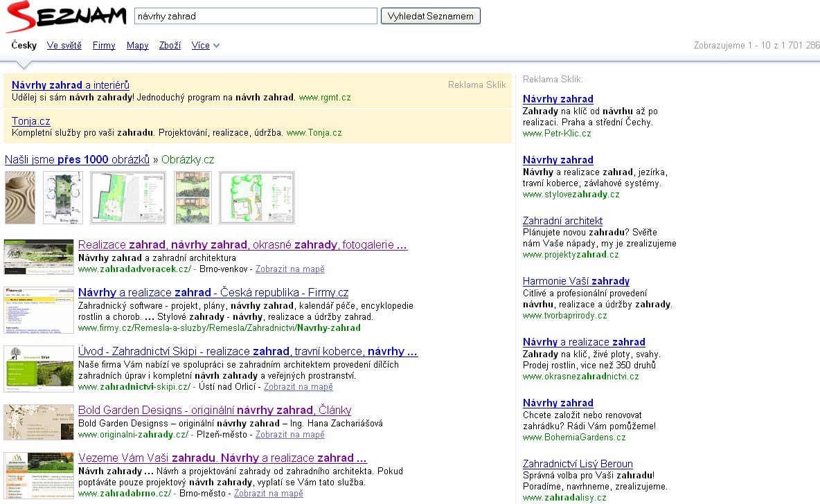Open sidebar ad Návrhy a realizace zahrad

coord(584,342)
